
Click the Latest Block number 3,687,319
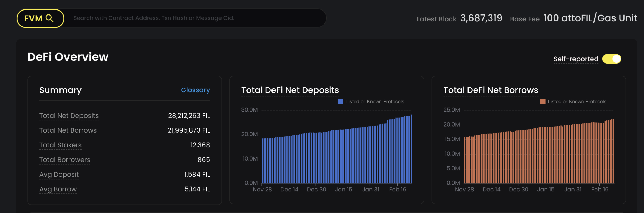point(481,18)
